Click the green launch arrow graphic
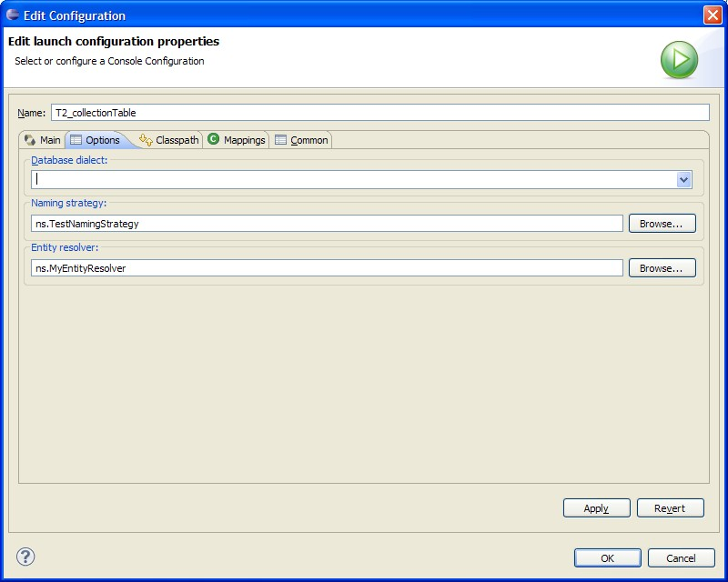728x582 pixels. [679, 60]
